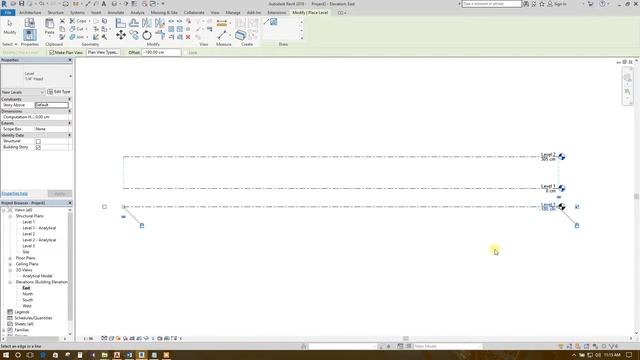640x360 pixels.
Task: Click the Mirror Pick Axis tool
Action: 147,23
